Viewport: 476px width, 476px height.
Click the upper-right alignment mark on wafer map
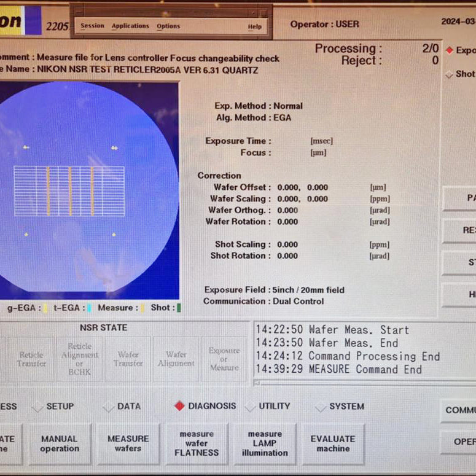114,148
